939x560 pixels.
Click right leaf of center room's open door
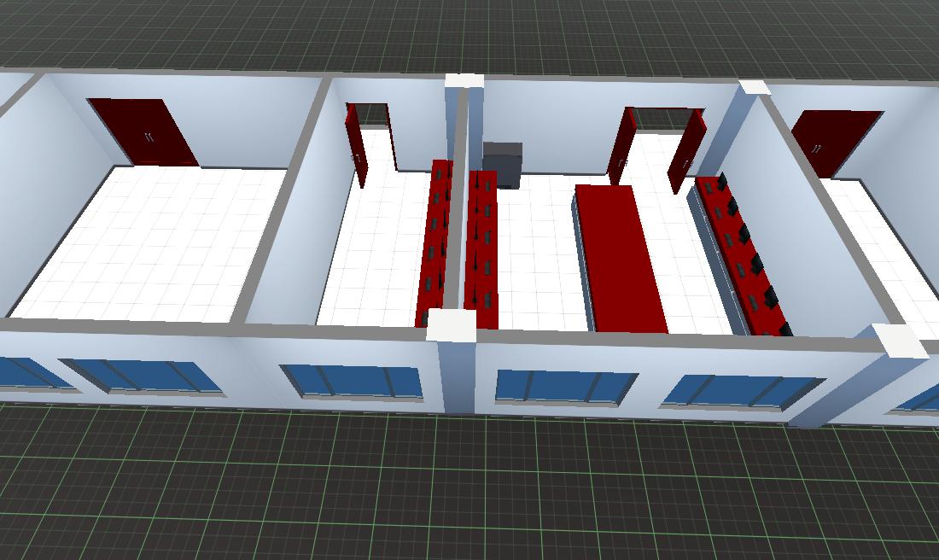tap(688, 149)
